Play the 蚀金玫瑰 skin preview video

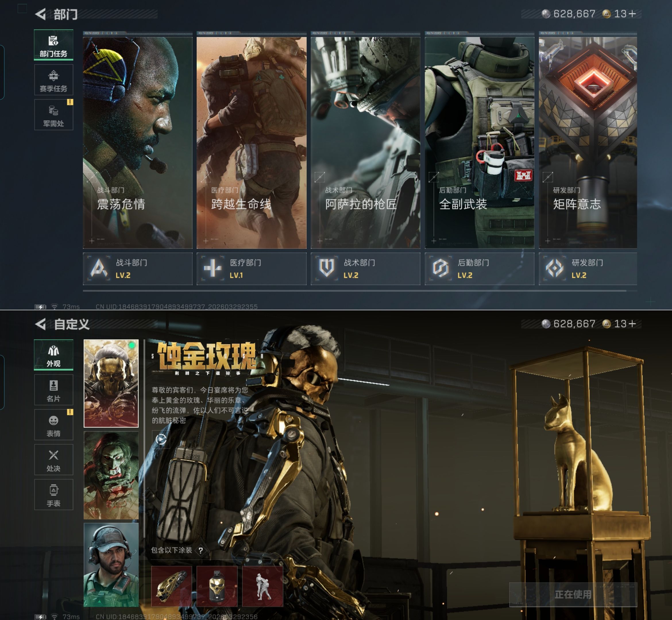point(161,439)
